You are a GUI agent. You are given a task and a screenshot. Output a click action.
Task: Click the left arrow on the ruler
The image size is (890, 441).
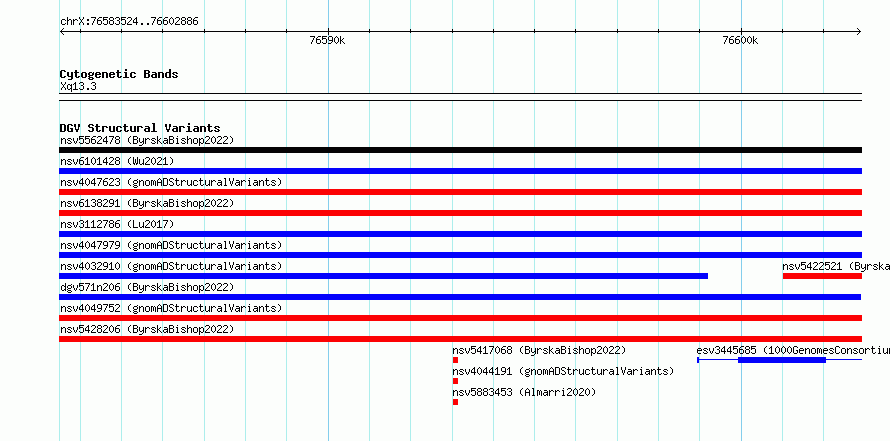(62, 32)
